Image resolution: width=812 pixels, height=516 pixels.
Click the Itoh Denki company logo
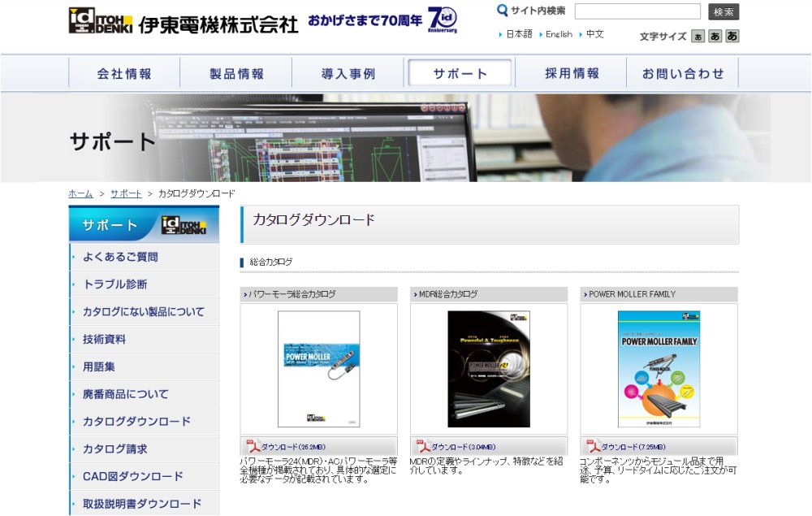click(x=183, y=21)
